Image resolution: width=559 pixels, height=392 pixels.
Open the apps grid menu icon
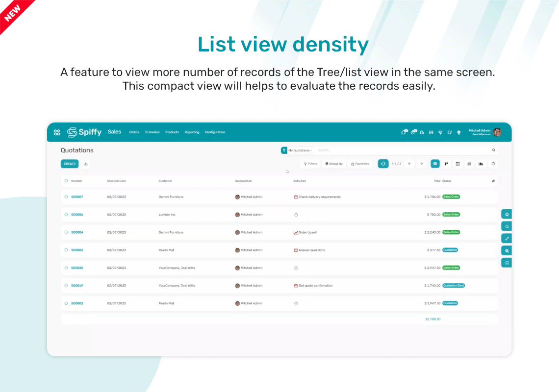(x=57, y=132)
